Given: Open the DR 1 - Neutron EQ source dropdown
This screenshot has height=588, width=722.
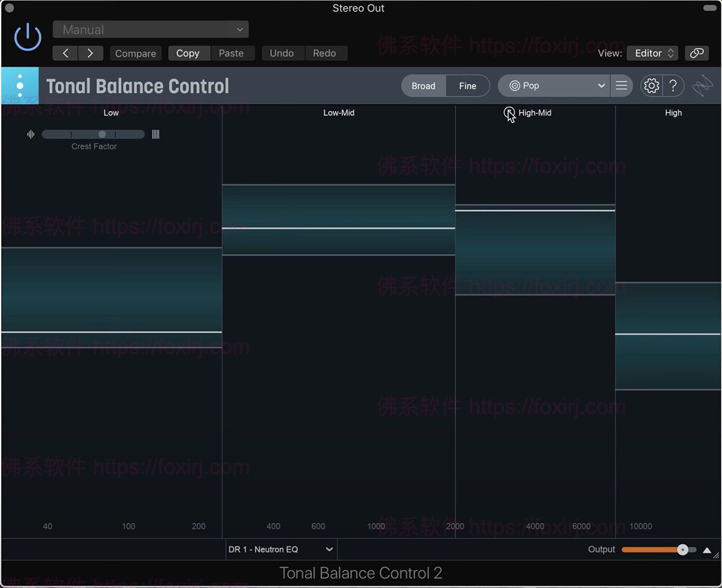Looking at the screenshot, I should click(280, 549).
